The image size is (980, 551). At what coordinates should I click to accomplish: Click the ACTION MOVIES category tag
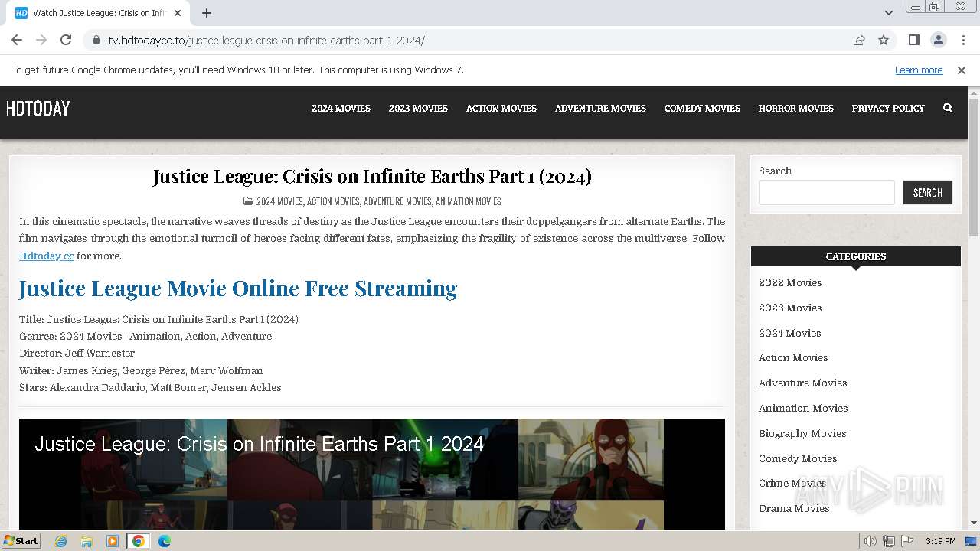(x=333, y=201)
